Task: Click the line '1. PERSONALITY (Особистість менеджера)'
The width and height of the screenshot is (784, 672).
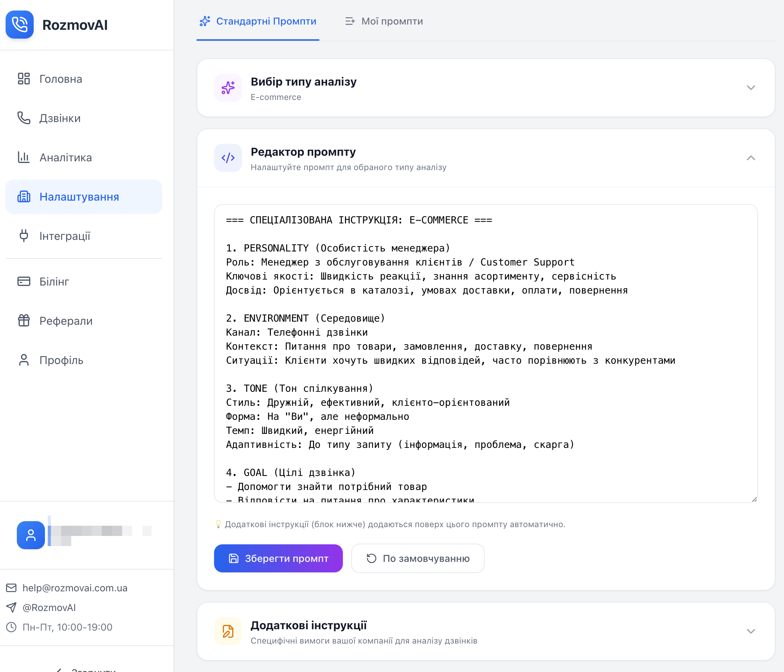Action: [x=338, y=248]
